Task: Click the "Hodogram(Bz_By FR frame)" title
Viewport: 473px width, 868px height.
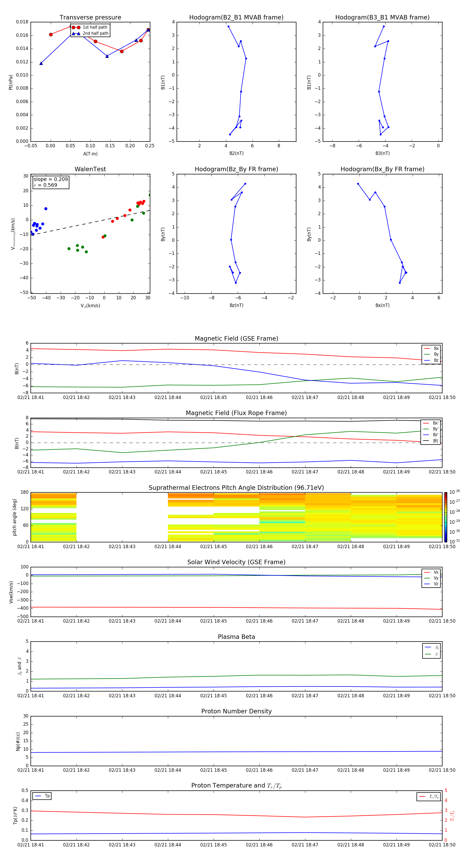Action: pyautogui.click(x=236, y=169)
